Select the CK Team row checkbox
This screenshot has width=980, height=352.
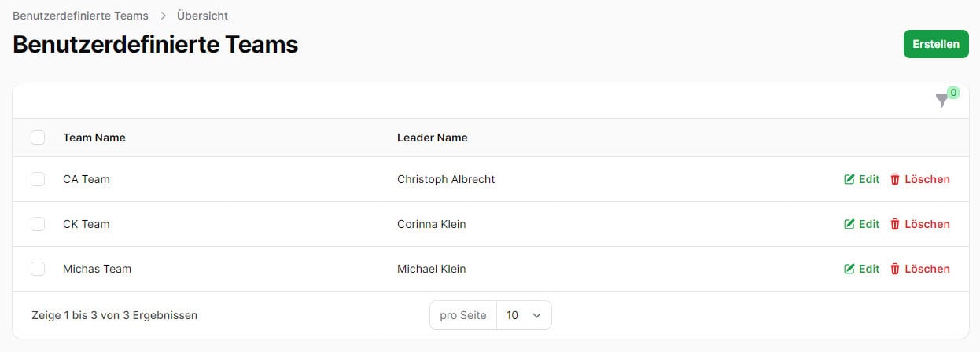tap(38, 224)
